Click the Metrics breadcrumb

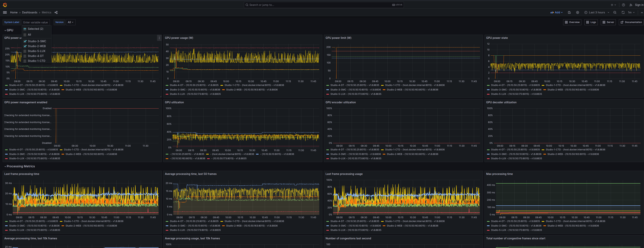(x=46, y=12)
